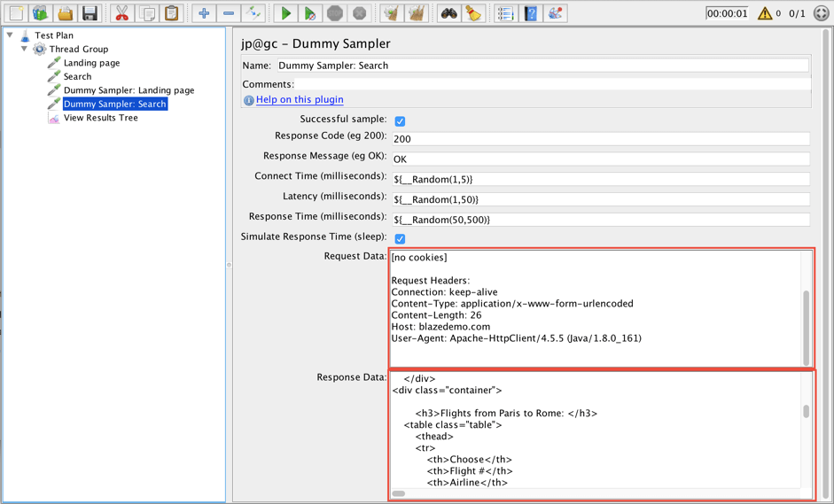The height and width of the screenshot is (504, 834).
Task: Click the Response Time milliseconds field
Action: pyautogui.click(x=601, y=220)
